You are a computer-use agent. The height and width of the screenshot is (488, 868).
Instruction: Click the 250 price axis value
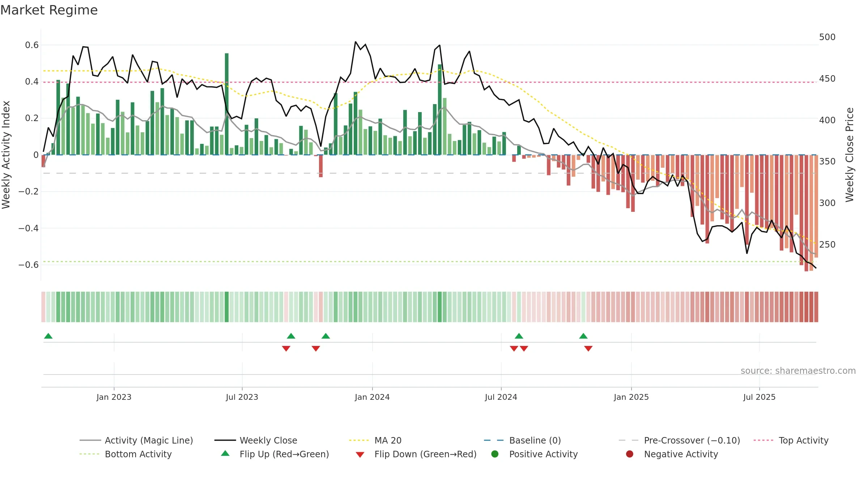827,245
